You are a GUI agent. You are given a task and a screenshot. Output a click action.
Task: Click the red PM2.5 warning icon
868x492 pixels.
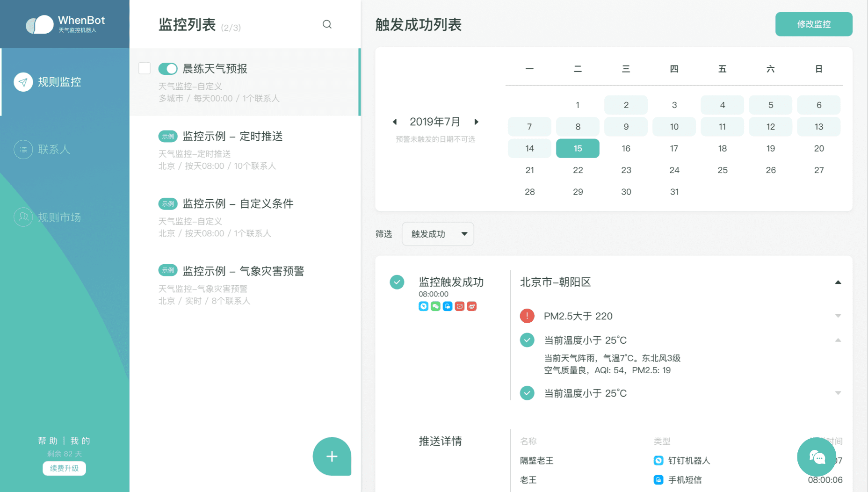tap(527, 316)
